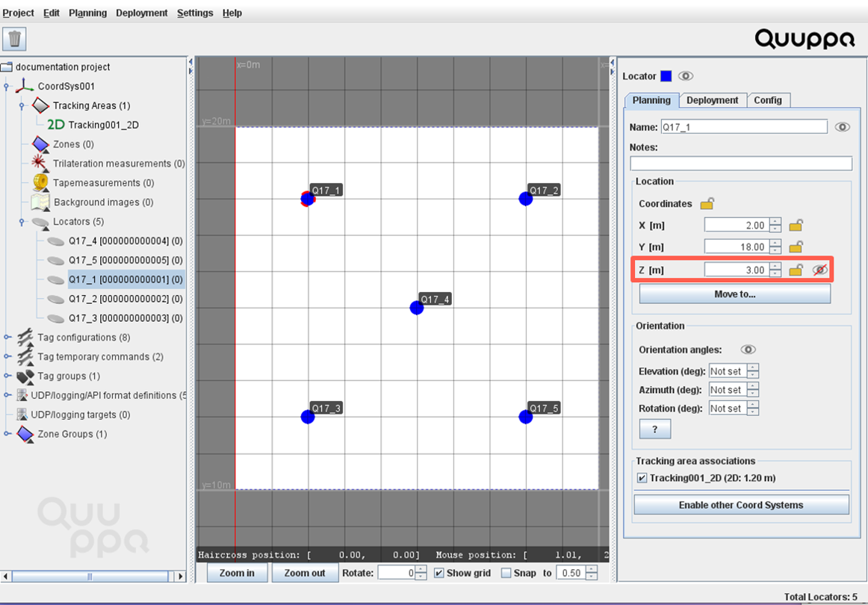Click the Tag groups icon
This screenshot has width=868, height=605.
tap(25, 376)
